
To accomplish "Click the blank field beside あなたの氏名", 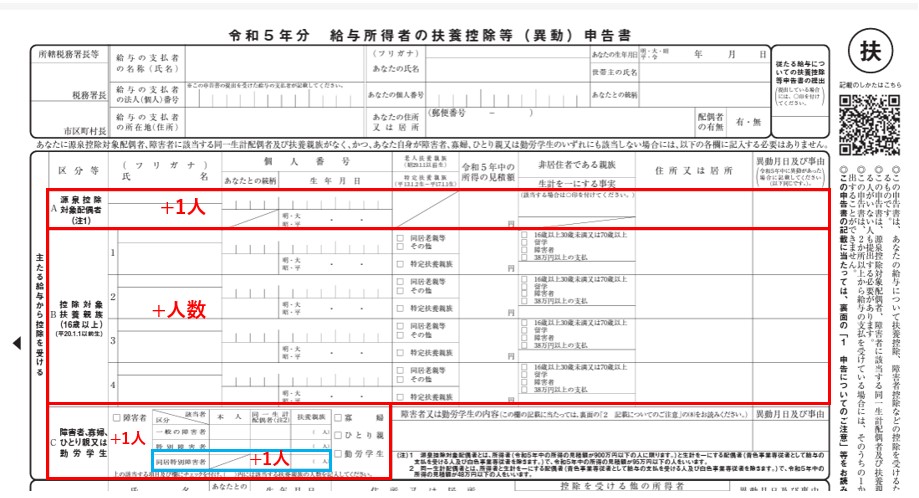I will pyautogui.click(x=508, y=69).
